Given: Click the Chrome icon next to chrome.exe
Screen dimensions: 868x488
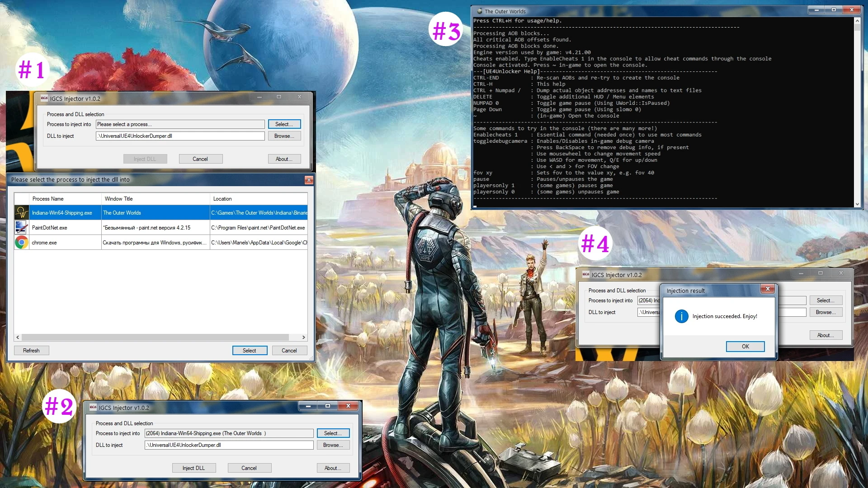Looking at the screenshot, I should [21, 243].
